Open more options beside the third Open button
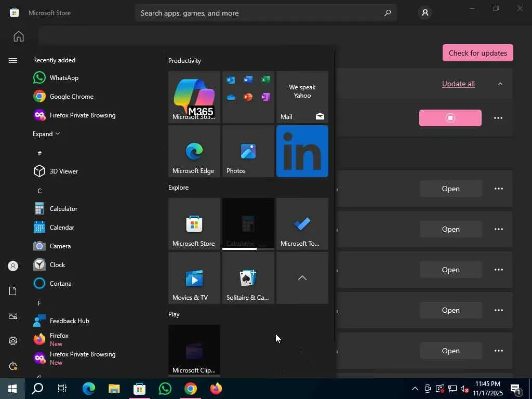This screenshot has width=532, height=399. click(x=498, y=270)
